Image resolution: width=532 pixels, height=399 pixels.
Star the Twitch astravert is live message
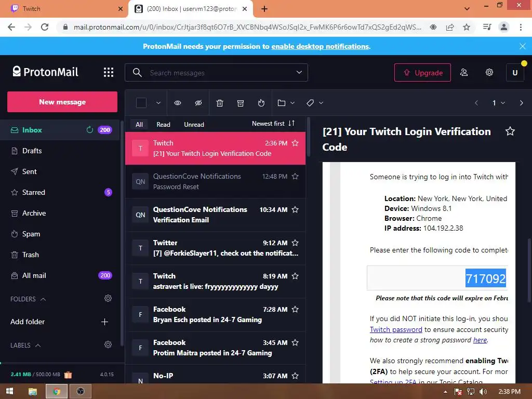click(x=295, y=276)
